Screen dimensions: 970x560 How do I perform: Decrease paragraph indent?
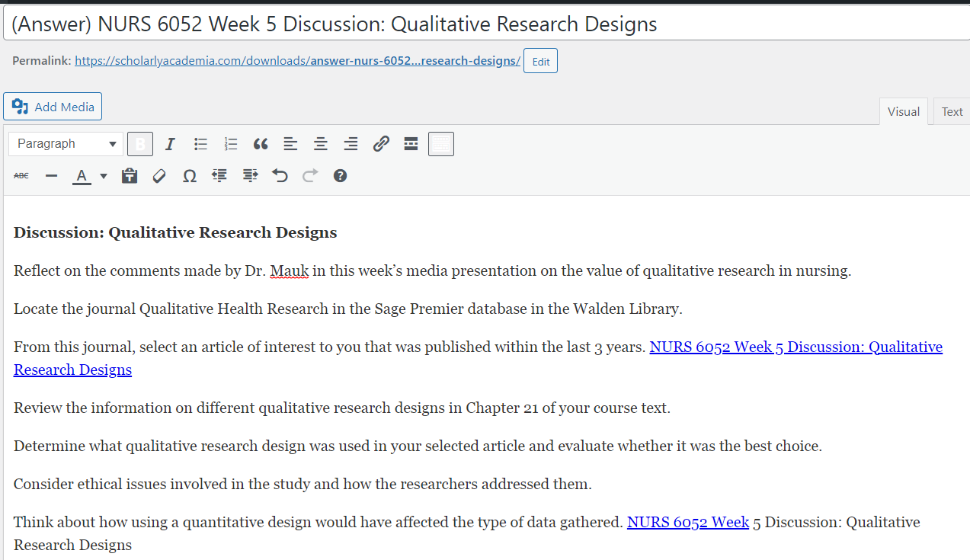coord(219,176)
